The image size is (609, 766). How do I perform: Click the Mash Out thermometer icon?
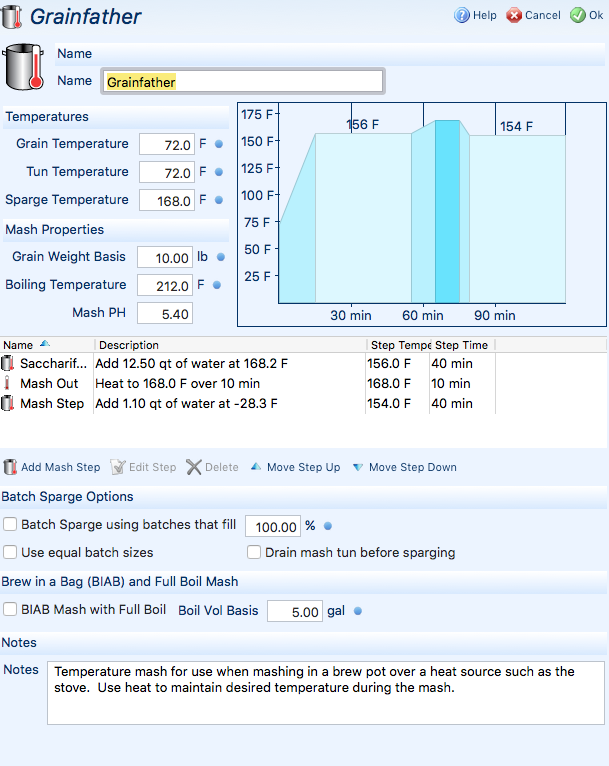(7, 383)
